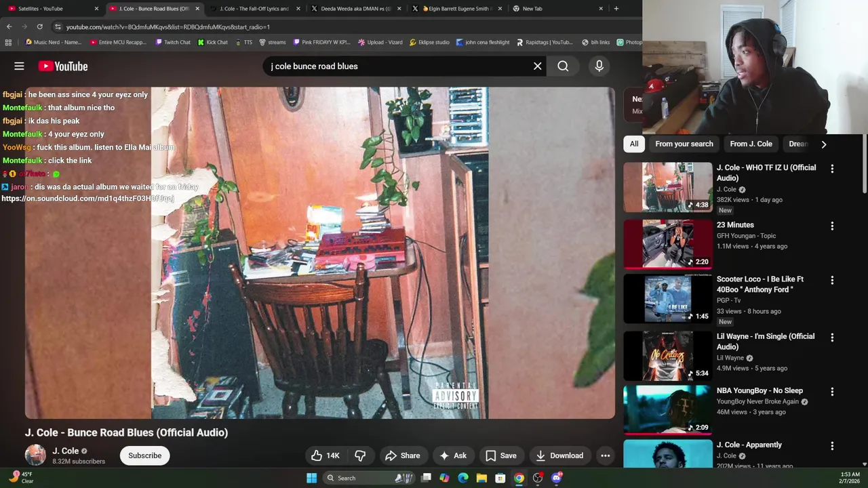Open J. Cole channel name link
Viewport: 868px width, 488px height.
coord(66,451)
